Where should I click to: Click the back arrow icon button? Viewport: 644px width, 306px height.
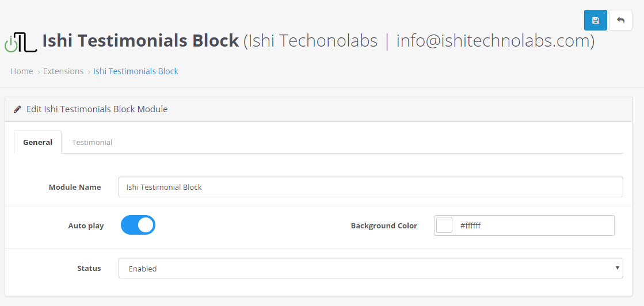click(x=620, y=20)
